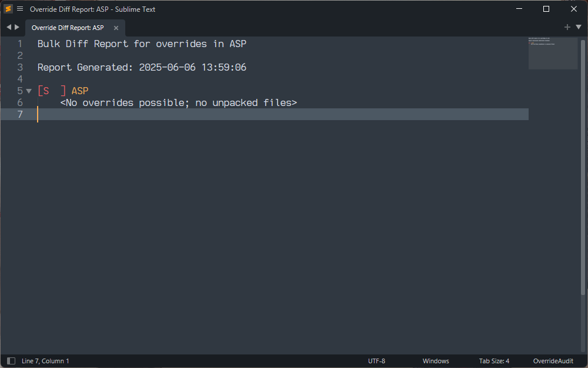Collapse the fold arrow on line 5
The image size is (588, 368).
(29, 91)
